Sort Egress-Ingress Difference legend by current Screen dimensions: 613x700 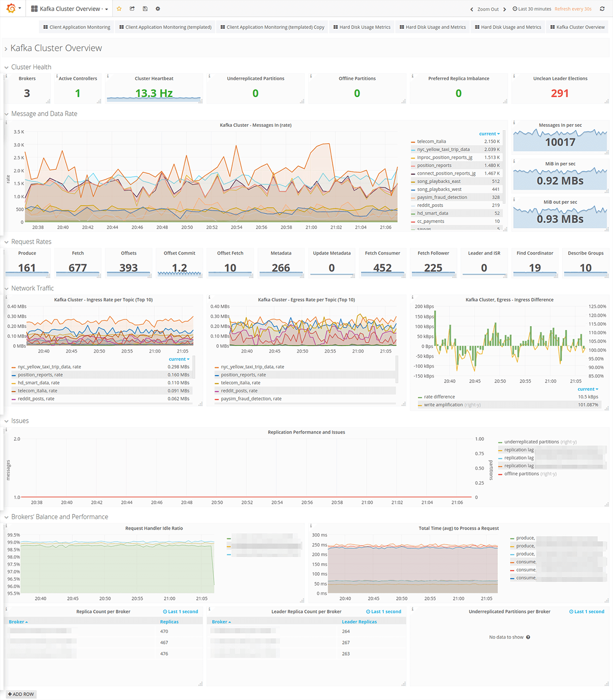pos(588,389)
